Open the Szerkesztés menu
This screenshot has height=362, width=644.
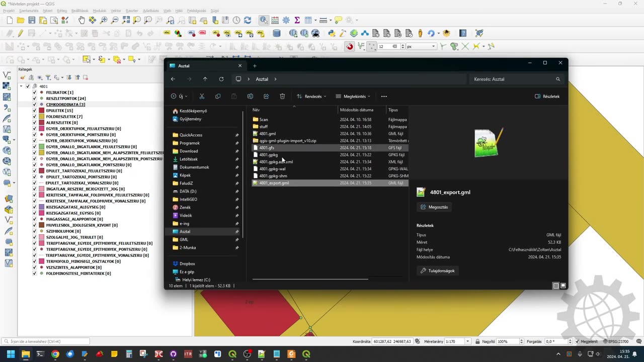click(29, 11)
